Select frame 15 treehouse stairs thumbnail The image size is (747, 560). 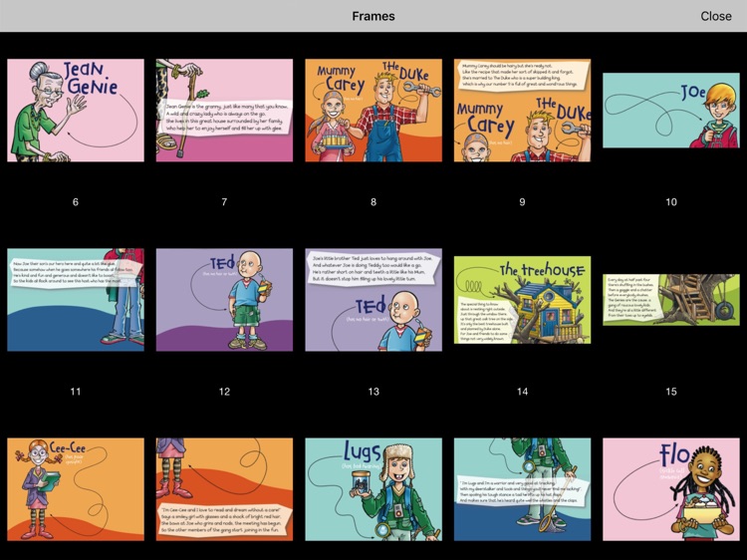click(x=671, y=300)
